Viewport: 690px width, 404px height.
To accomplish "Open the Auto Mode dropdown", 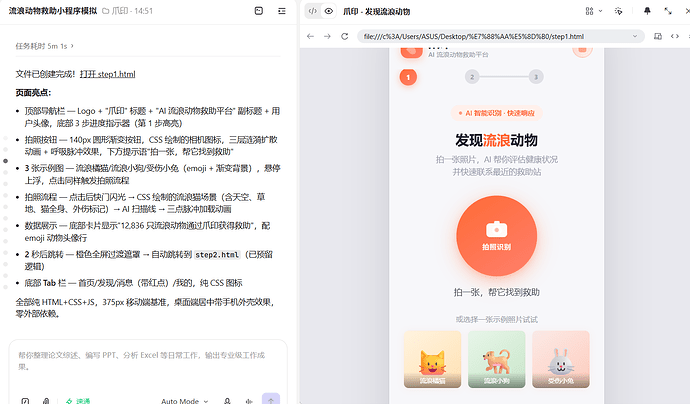I will click(184, 400).
